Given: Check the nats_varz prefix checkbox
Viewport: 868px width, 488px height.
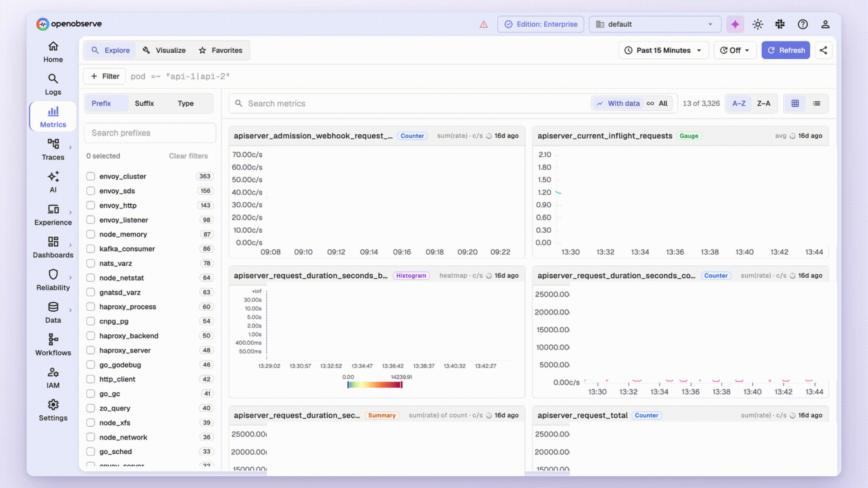Looking at the screenshot, I should (90, 263).
